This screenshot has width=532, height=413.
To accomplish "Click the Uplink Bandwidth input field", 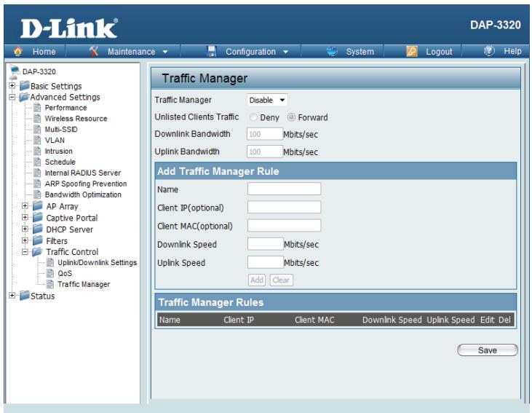I will [265, 152].
